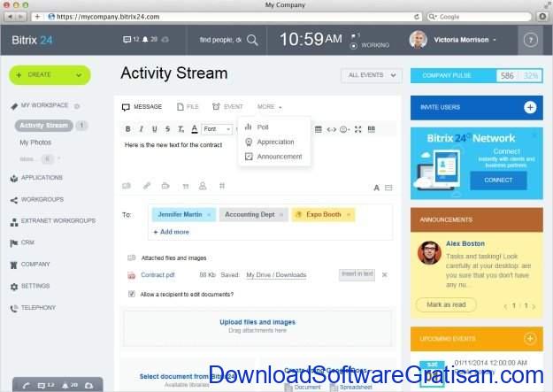This screenshot has height=392, width=553.
Task: Toggle bold formatting in the editor
Action: tap(127, 129)
